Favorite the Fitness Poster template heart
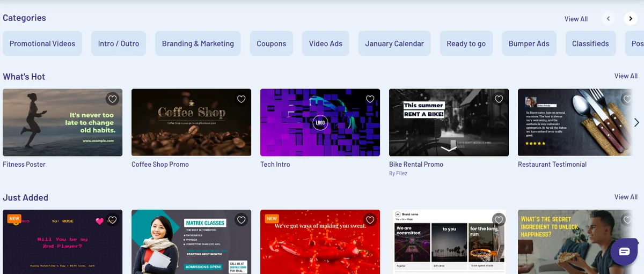 (x=112, y=99)
